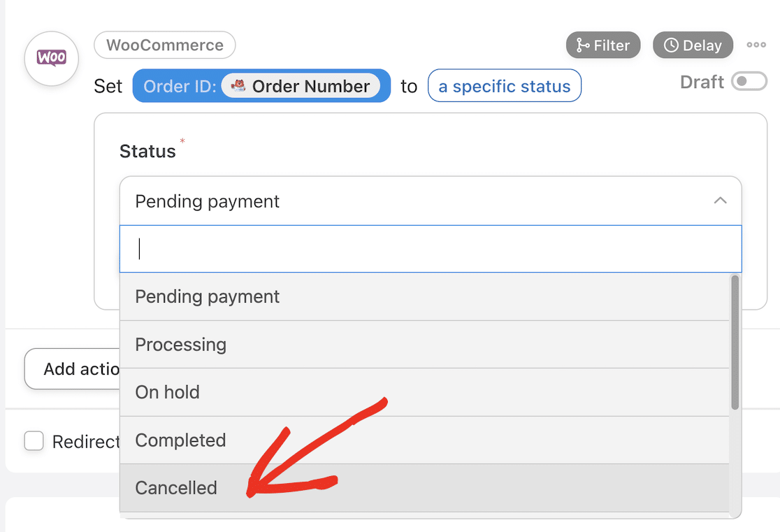This screenshot has width=780, height=532.
Task: Check the Redirect checkbox
Action: (34, 441)
